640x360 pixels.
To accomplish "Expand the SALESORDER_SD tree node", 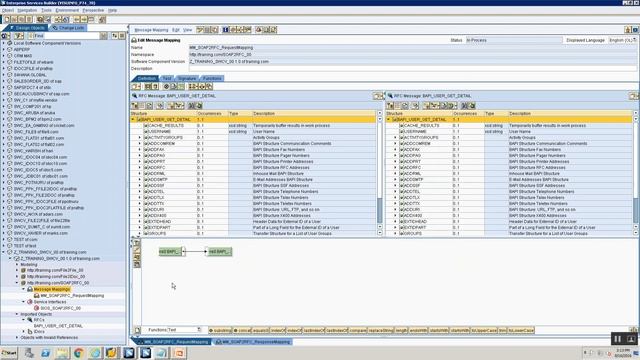I will [4, 81].
